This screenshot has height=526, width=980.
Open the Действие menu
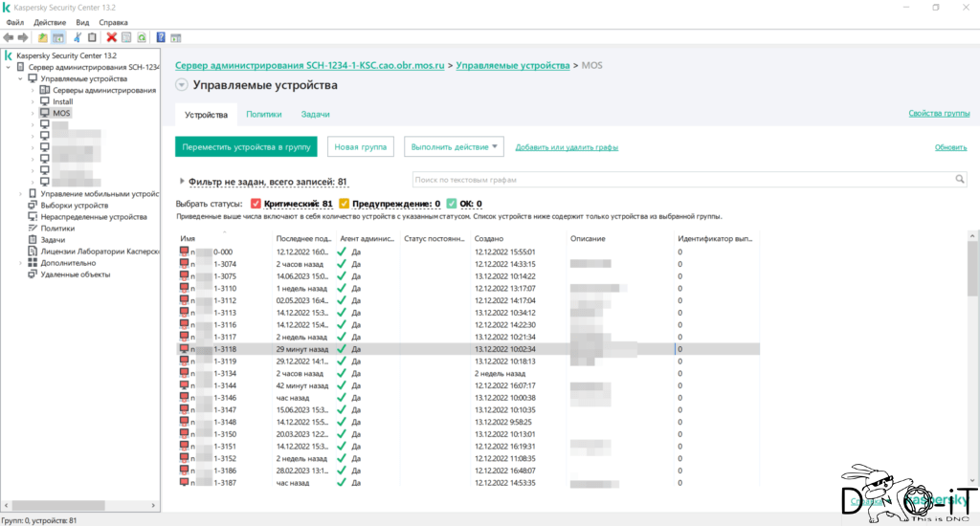click(50, 22)
